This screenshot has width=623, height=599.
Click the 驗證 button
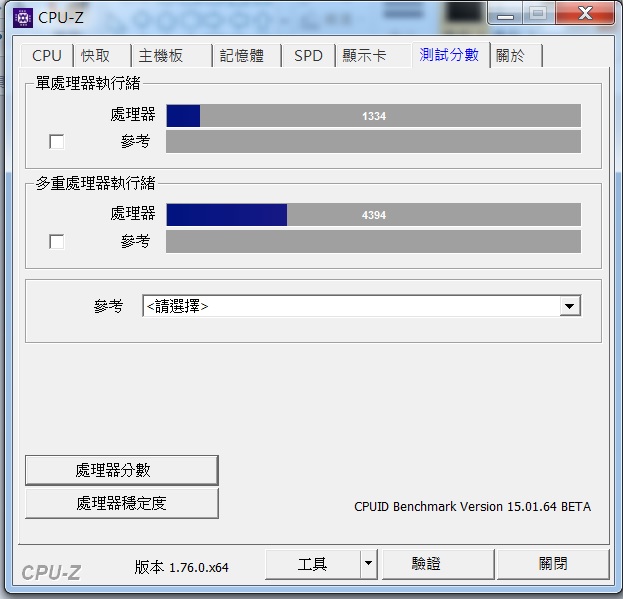[x=438, y=564]
